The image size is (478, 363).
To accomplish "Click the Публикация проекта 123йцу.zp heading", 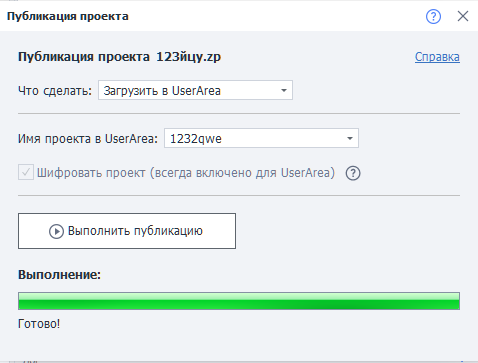I will pyautogui.click(x=119, y=57).
